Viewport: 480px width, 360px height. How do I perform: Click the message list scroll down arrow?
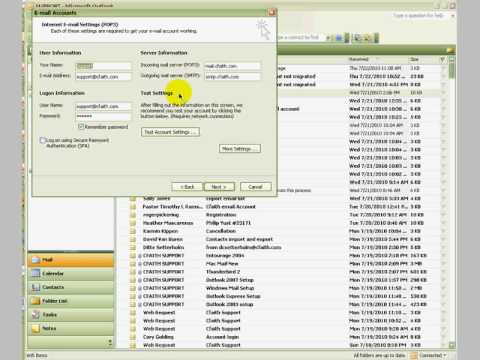point(452,345)
